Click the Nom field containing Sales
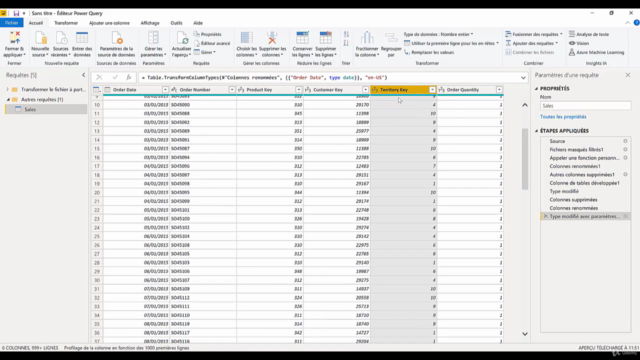Screen dimensions: 640x360 point(585,106)
